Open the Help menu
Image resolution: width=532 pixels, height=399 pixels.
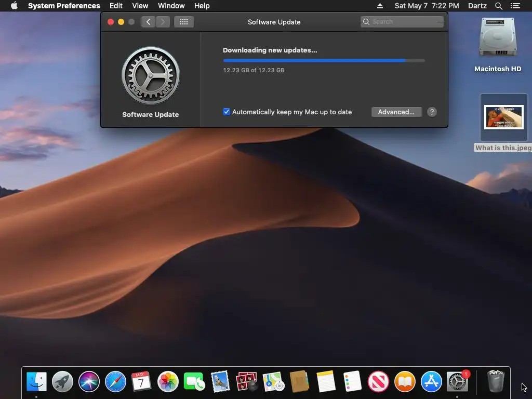[202, 6]
